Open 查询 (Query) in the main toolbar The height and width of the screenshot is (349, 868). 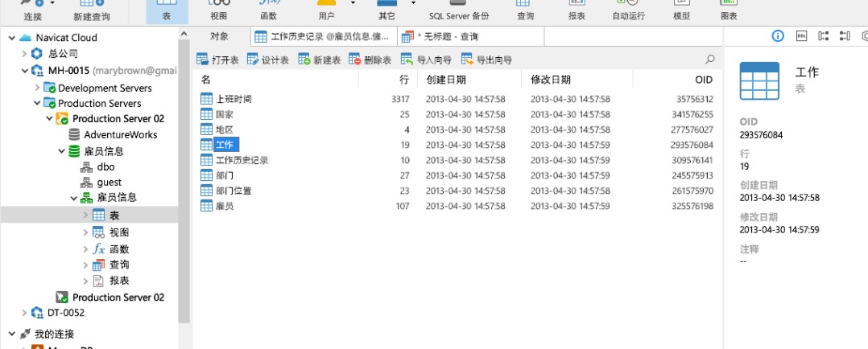pyautogui.click(x=525, y=10)
